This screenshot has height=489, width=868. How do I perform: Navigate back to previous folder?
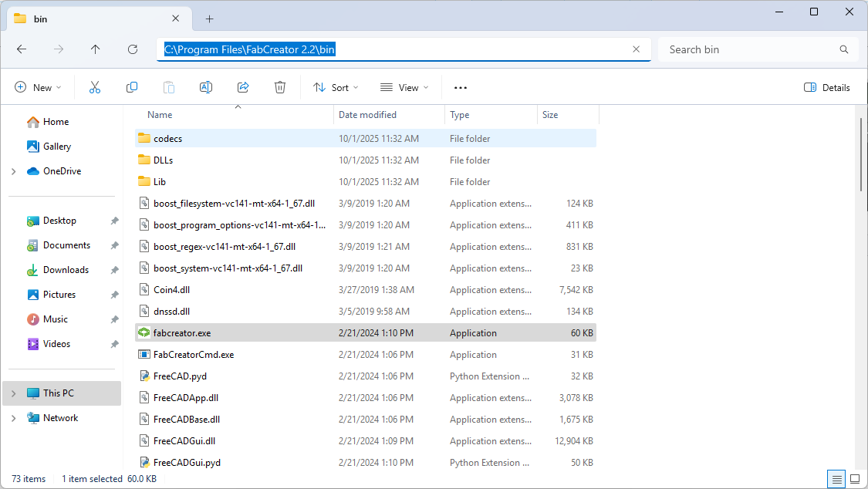tap(22, 49)
